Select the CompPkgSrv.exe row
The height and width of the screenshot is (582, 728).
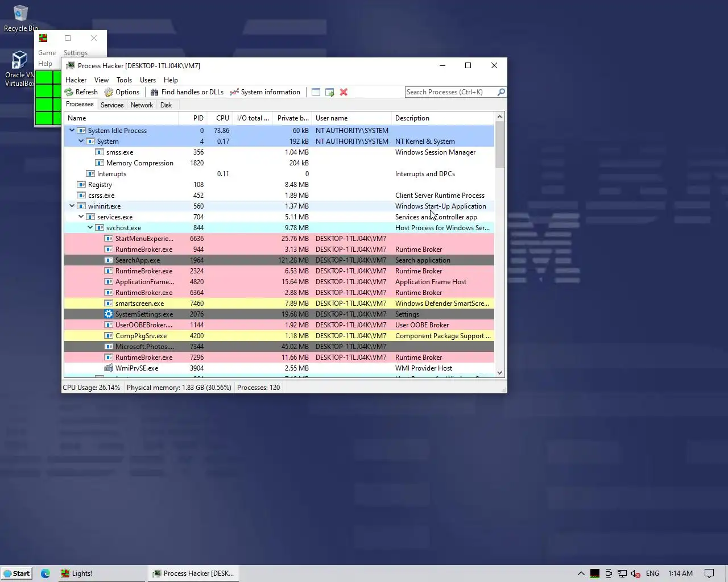point(279,336)
